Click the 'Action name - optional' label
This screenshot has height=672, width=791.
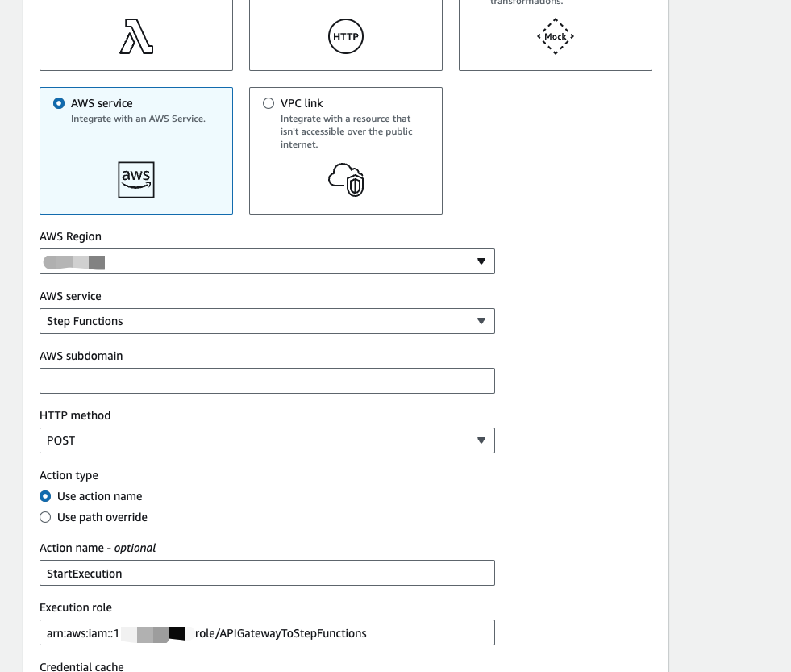[98, 549]
